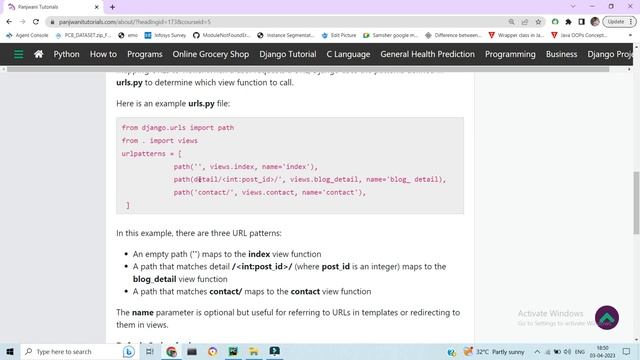Open the Chrome profile avatar
This screenshot has height=360, width=640.
[595, 22]
